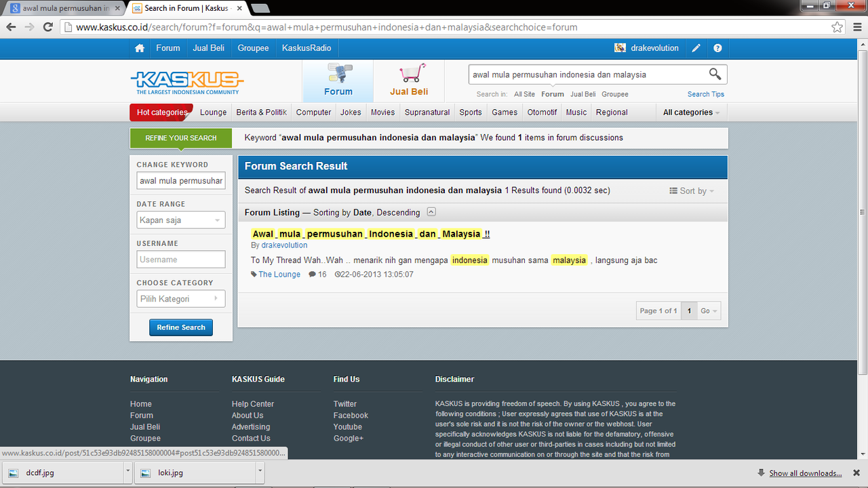The height and width of the screenshot is (488, 868).
Task: Open drakevolution author profile link
Action: (x=284, y=245)
